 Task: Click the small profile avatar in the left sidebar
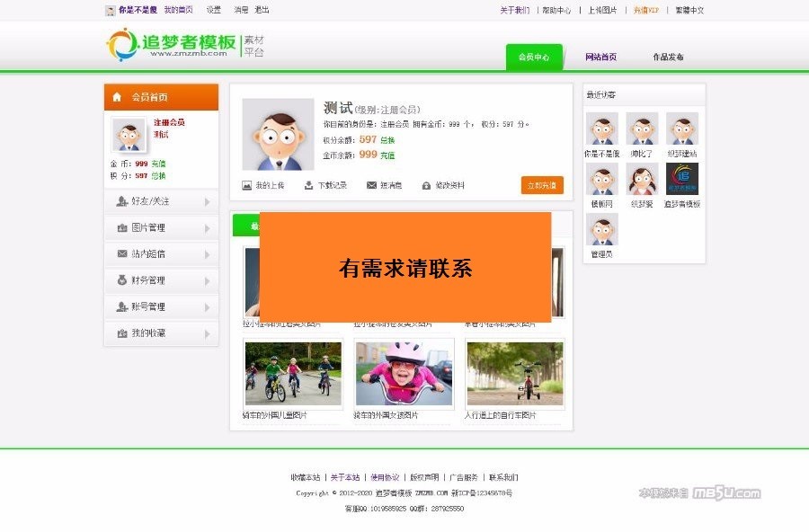(129, 135)
